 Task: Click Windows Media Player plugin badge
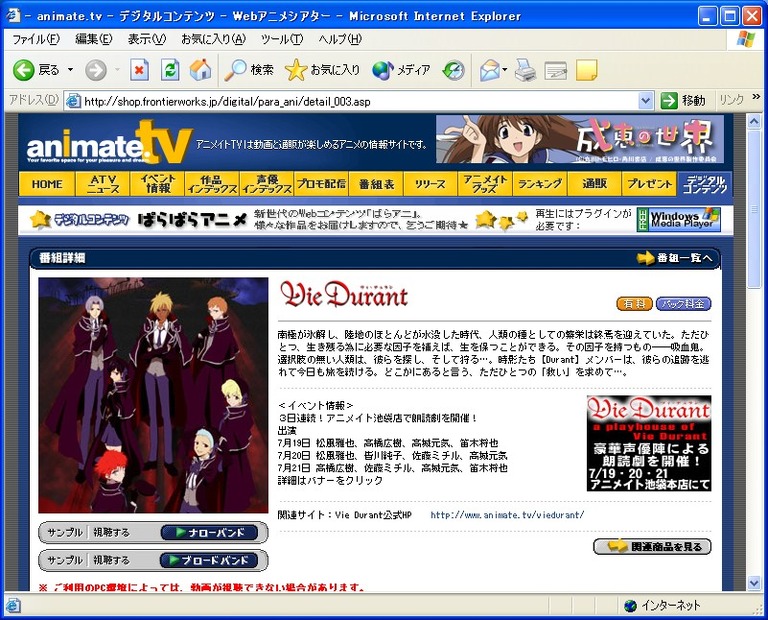678,219
